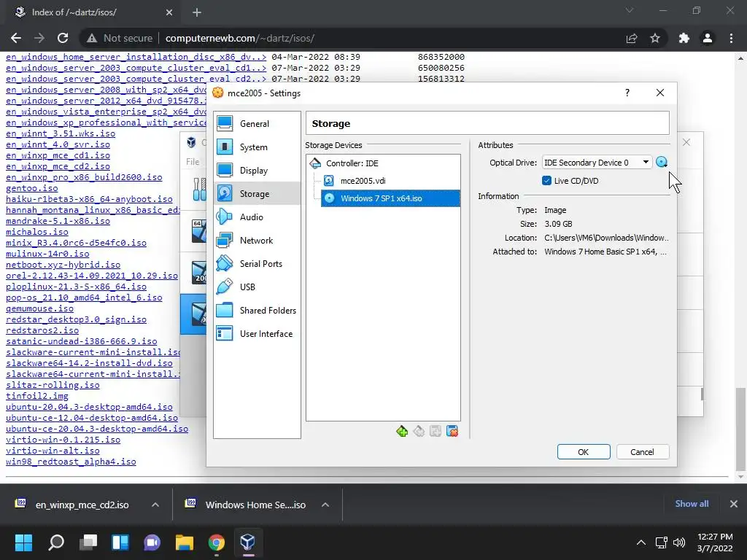
Task: Switch to VirtualBox on taskbar
Action: [248, 542]
